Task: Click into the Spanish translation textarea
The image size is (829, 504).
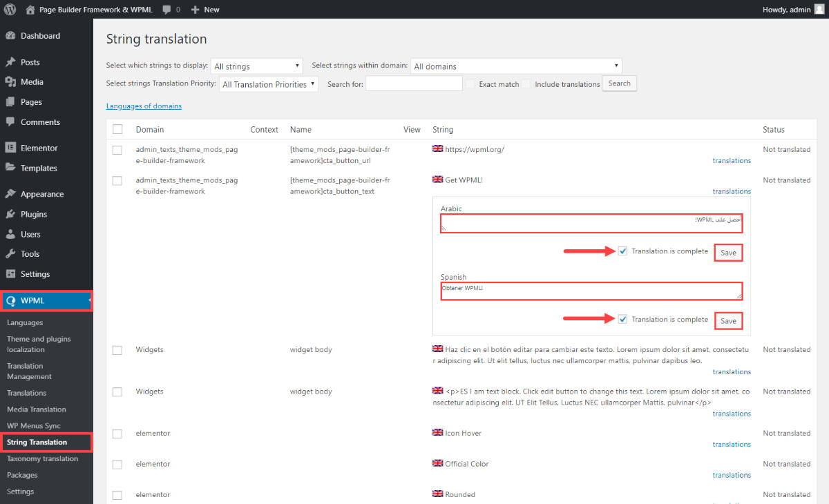Action: (x=591, y=291)
